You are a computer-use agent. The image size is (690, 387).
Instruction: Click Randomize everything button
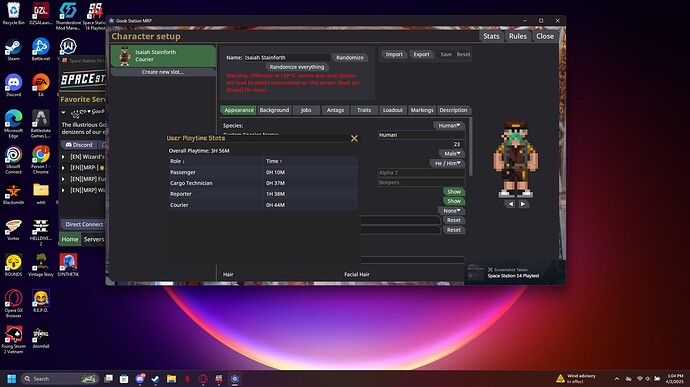tap(297, 67)
